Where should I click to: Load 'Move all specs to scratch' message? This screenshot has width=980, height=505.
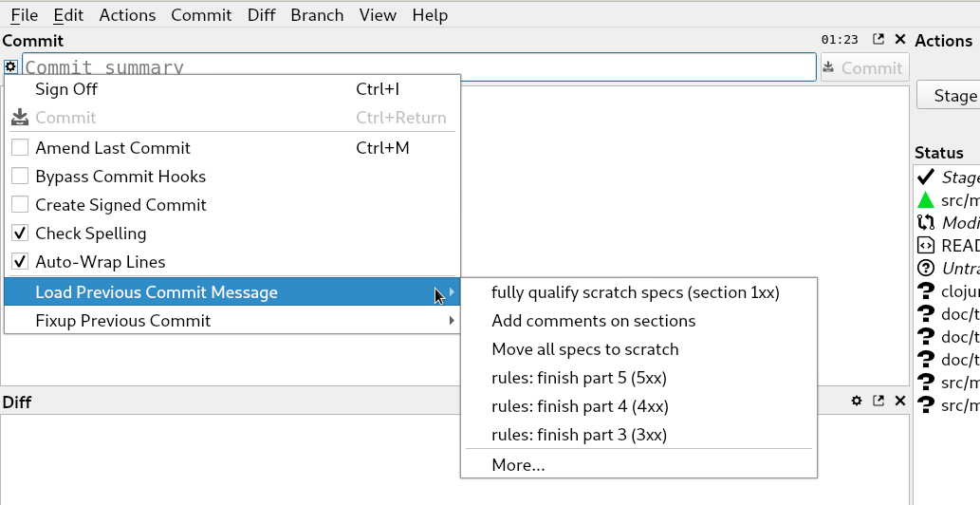(638, 349)
